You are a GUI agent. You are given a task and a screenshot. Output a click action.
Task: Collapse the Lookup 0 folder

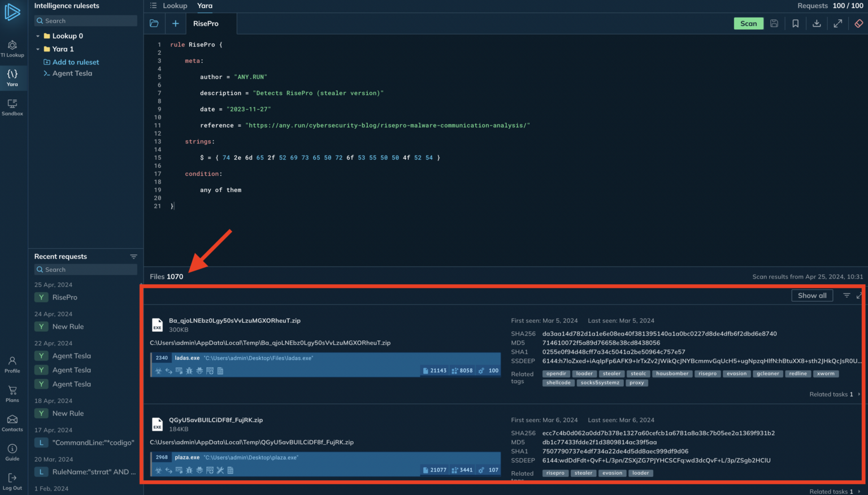click(x=37, y=36)
